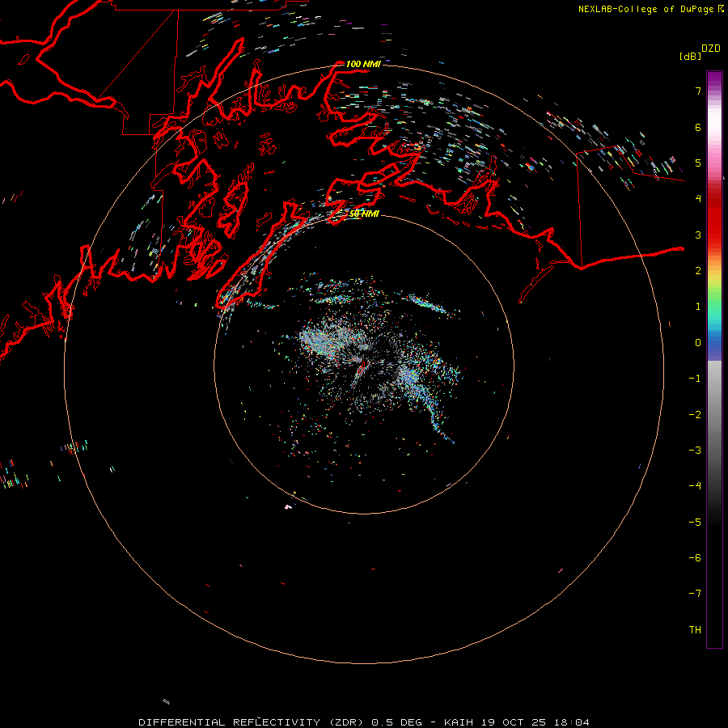Click the red band of the color bar
The image size is (728, 728).
pyautogui.click(x=714, y=216)
